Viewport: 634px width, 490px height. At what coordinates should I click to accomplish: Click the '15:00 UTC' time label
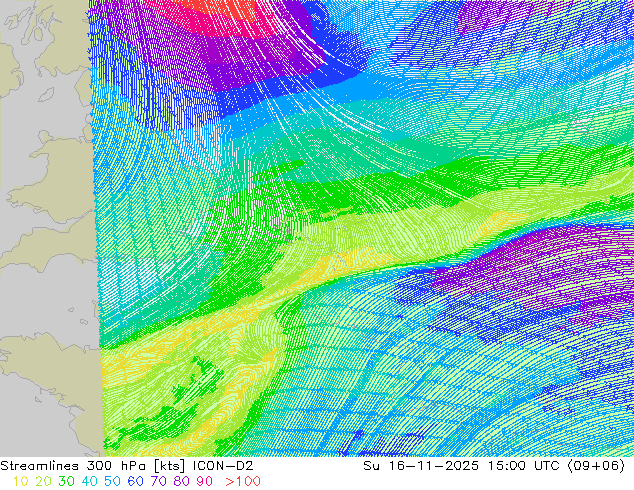tap(523, 466)
